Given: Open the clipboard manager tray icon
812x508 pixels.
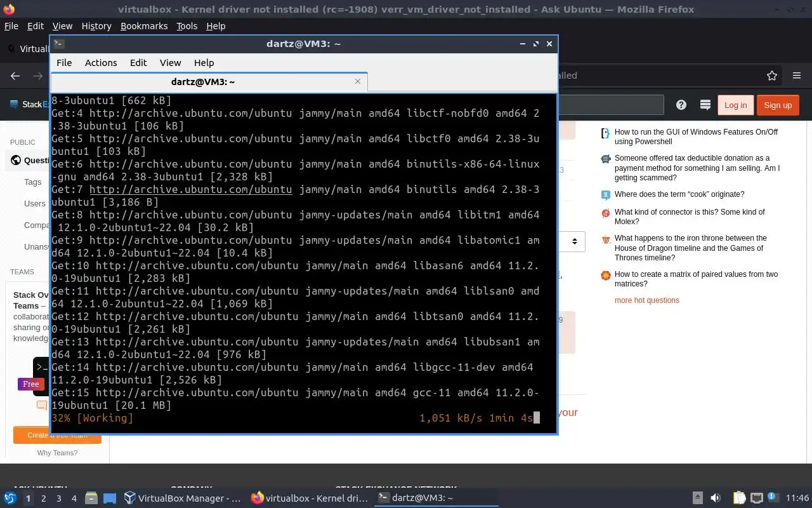Looking at the screenshot, I should (739, 498).
